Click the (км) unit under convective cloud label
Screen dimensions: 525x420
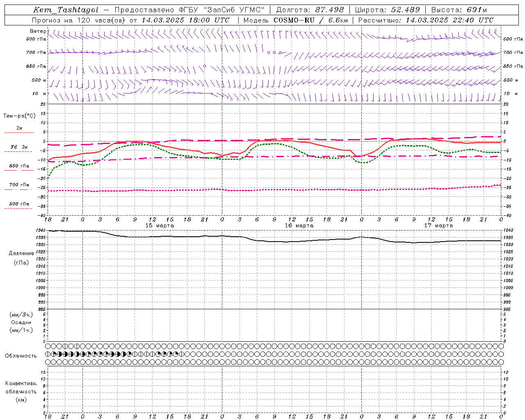click(x=21, y=399)
